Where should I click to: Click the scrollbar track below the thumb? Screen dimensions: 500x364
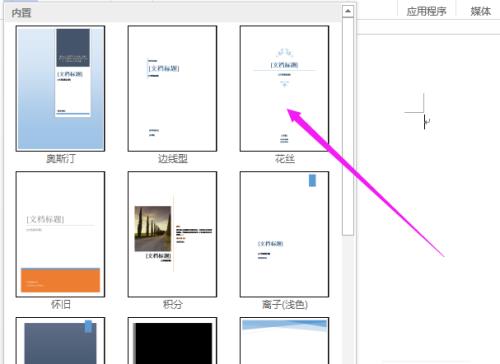click(x=348, y=300)
